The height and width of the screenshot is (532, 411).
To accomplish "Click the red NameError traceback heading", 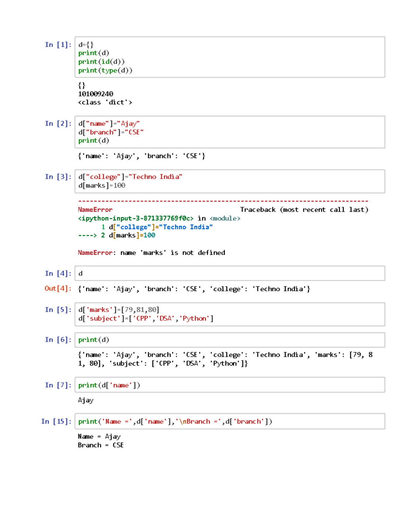I will point(95,210).
